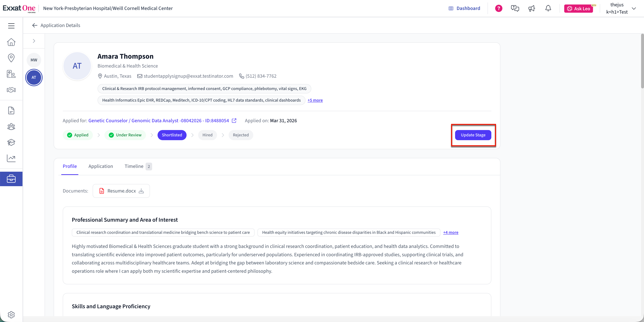
Task: Open the thejus user account dropdown
Action: pyautogui.click(x=633, y=9)
